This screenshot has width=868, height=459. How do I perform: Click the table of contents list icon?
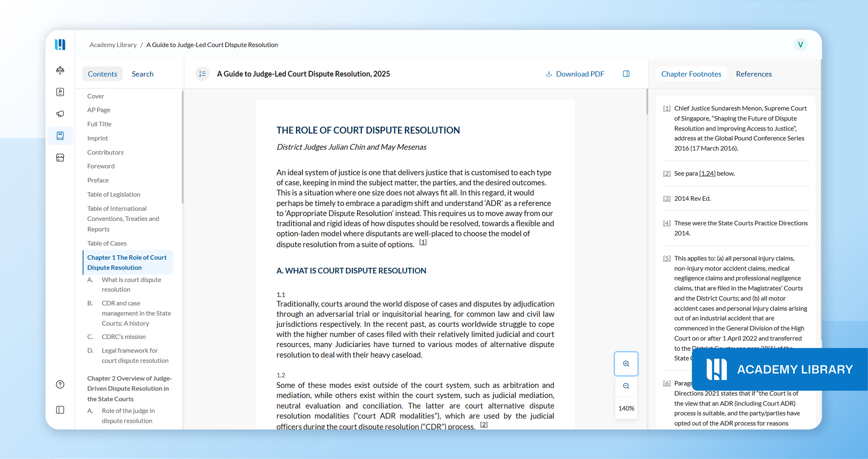[202, 74]
